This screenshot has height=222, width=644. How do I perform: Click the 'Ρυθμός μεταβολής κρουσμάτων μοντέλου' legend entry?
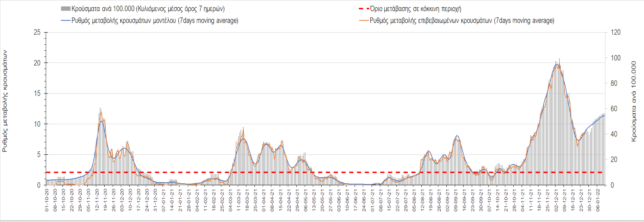click(x=155, y=20)
